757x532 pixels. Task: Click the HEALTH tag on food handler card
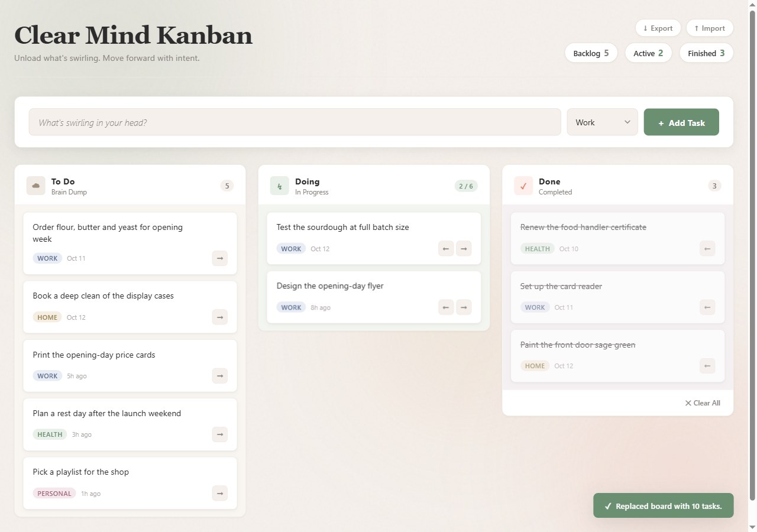coord(538,249)
